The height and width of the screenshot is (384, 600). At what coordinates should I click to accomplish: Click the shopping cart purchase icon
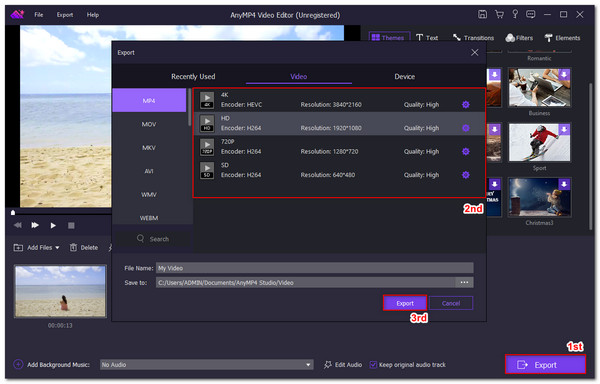pyautogui.click(x=499, y=15)
